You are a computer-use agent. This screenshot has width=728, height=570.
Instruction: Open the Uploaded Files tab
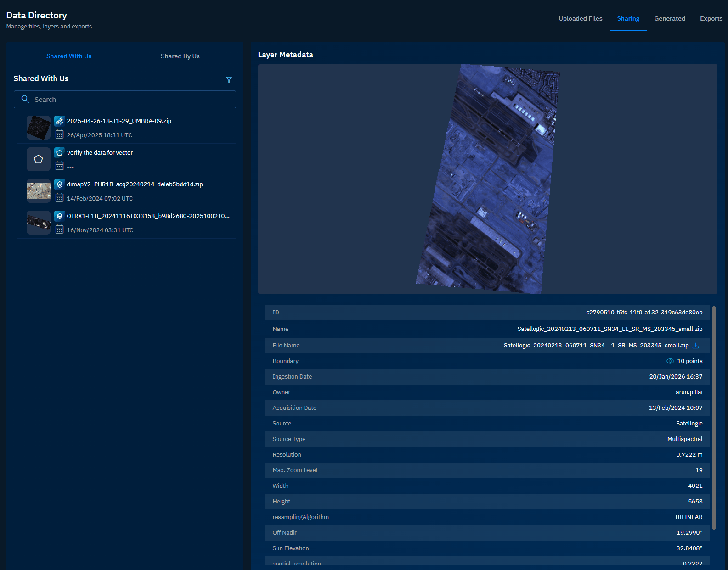580,18
